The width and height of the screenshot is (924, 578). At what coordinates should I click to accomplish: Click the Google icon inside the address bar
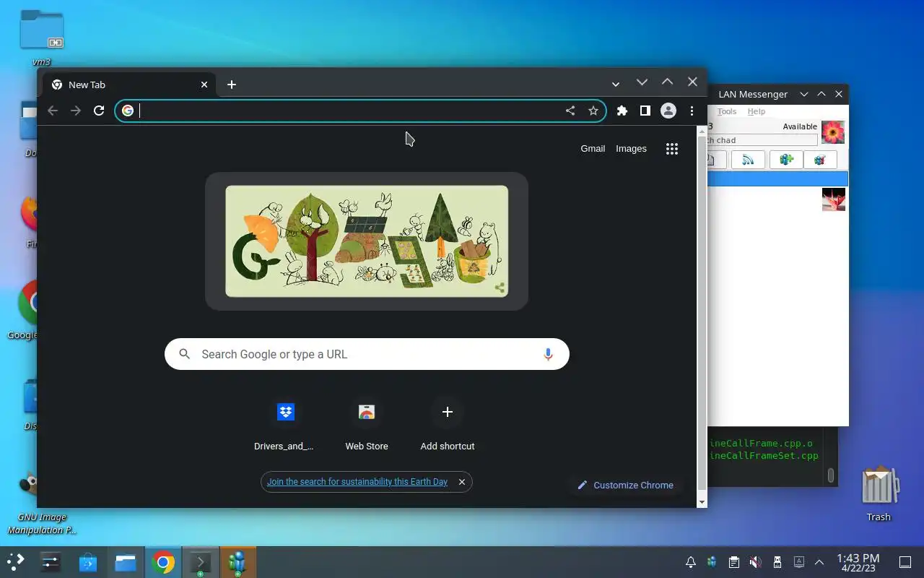pyautogui.click(x=128, y=111)
